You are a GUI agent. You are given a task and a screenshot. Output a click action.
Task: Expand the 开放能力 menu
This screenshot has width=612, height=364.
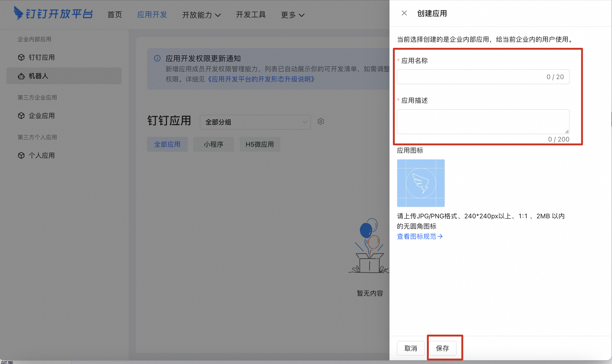[x=201, y=15]
